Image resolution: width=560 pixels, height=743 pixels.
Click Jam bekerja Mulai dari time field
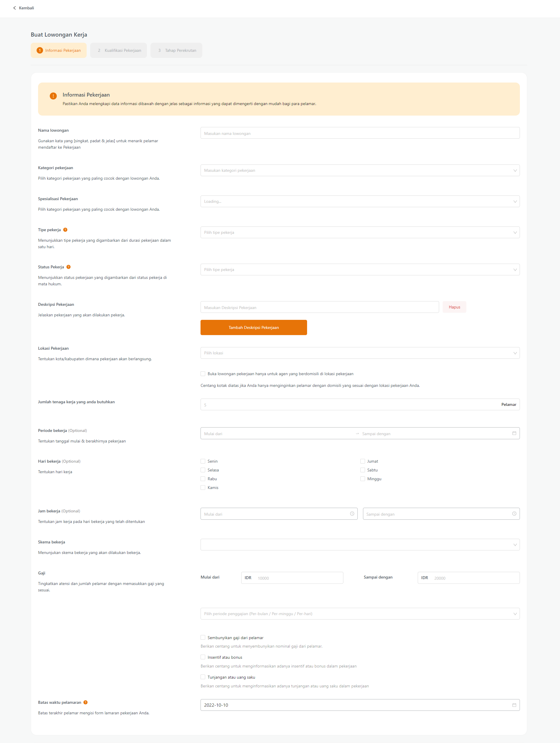(279, 514)
